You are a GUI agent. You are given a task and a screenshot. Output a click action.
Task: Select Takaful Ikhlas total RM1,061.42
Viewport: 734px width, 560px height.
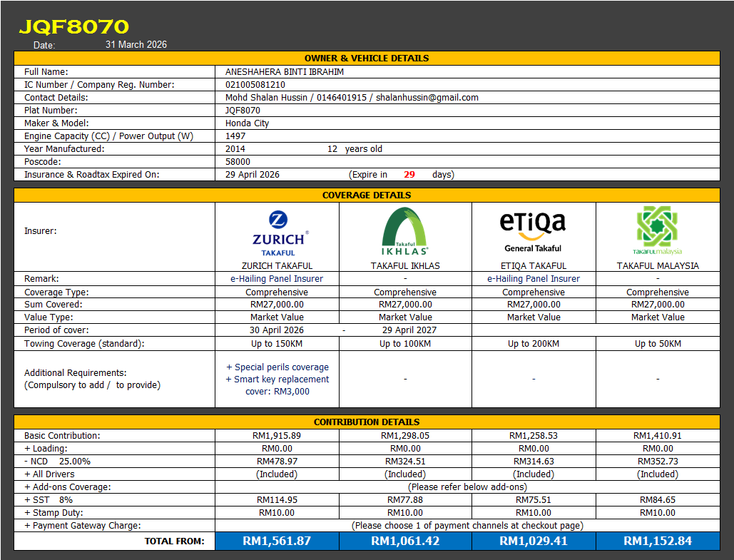click(405, 541)
